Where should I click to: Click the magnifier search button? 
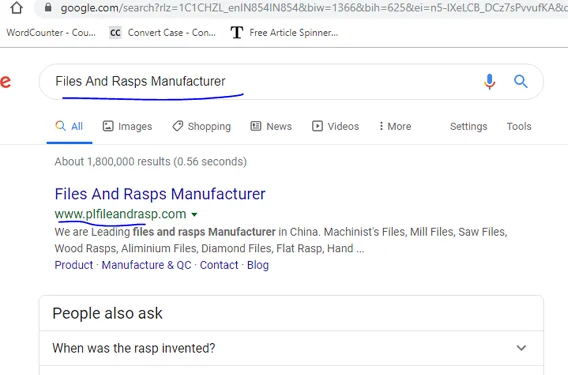[x=521, y=81]
